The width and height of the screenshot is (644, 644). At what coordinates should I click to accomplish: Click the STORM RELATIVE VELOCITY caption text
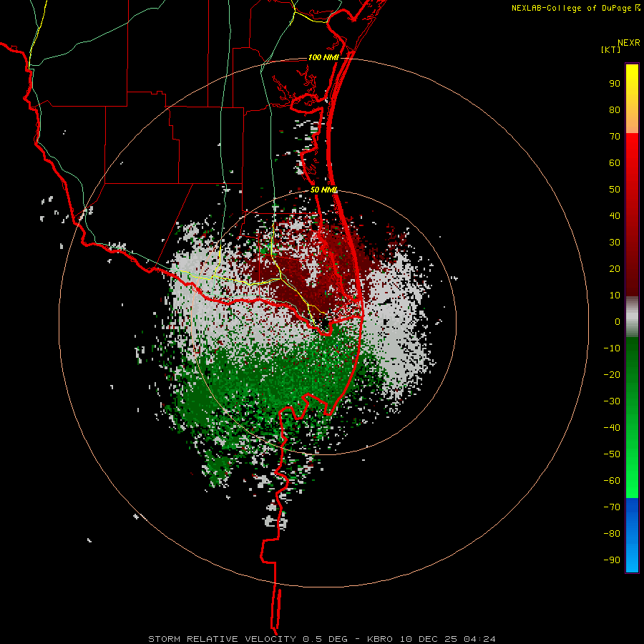[223, 639]
